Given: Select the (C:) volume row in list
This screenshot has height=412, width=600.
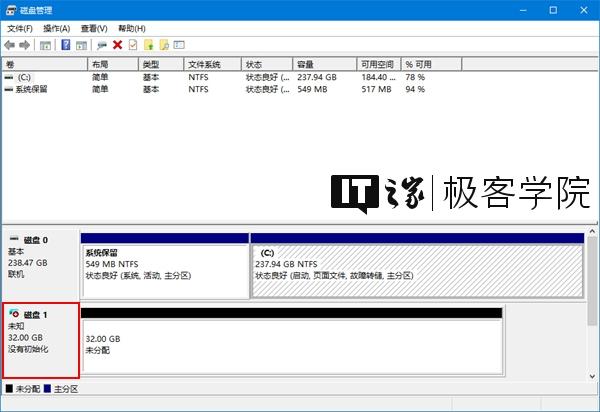Looking at the screenshot, I should (x=232, y=77).
